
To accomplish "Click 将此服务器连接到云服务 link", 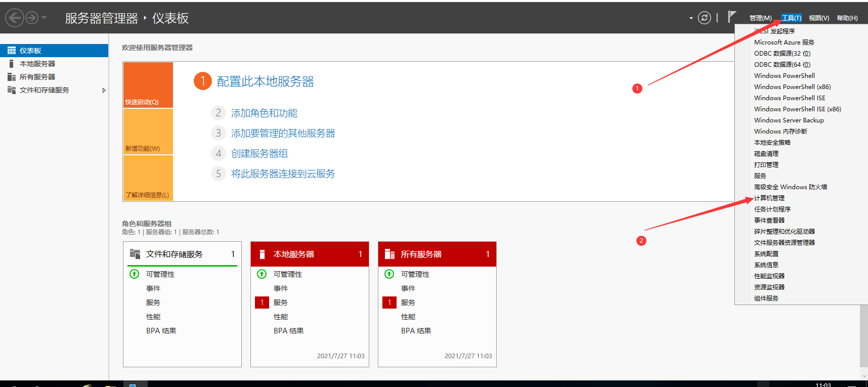I will 283,174.
